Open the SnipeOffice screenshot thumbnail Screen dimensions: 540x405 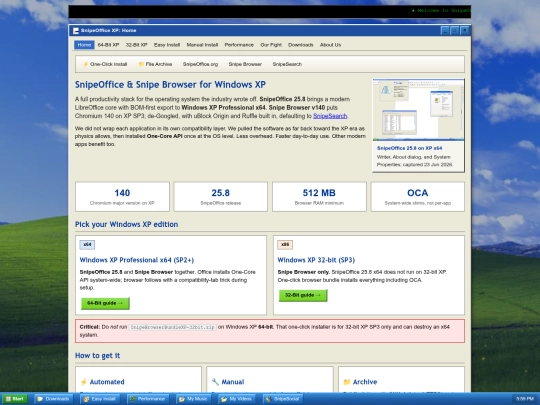click(x=418, y=110)
